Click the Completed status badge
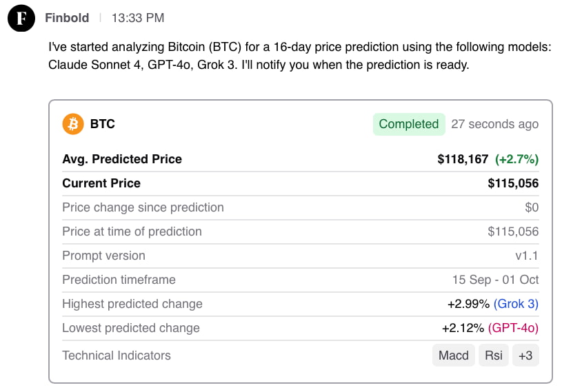 point(409,124)
